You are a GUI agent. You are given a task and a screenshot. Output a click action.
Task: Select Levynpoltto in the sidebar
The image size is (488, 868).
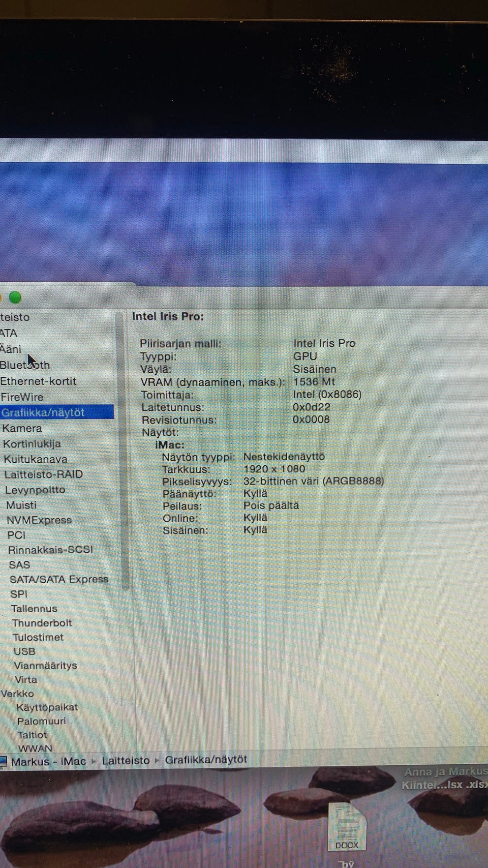pos(35,490)
